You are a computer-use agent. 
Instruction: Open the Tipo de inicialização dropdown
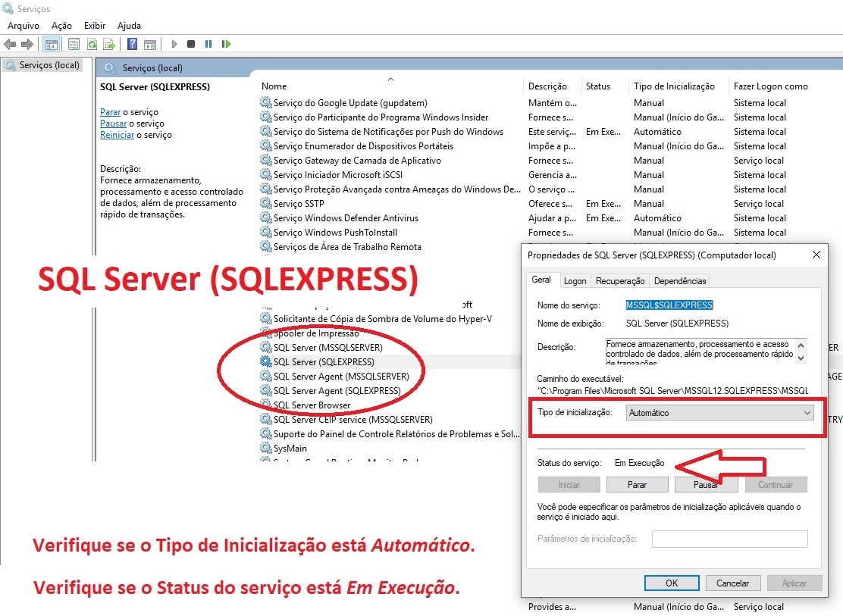(x=719, y=413)
